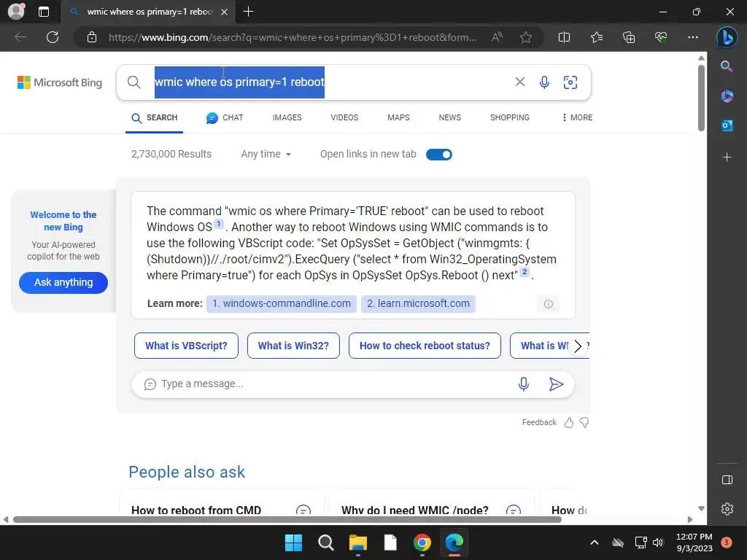Add a new sidebar app with plus
This screenshot has width=747, height=560.
(727, 157)
